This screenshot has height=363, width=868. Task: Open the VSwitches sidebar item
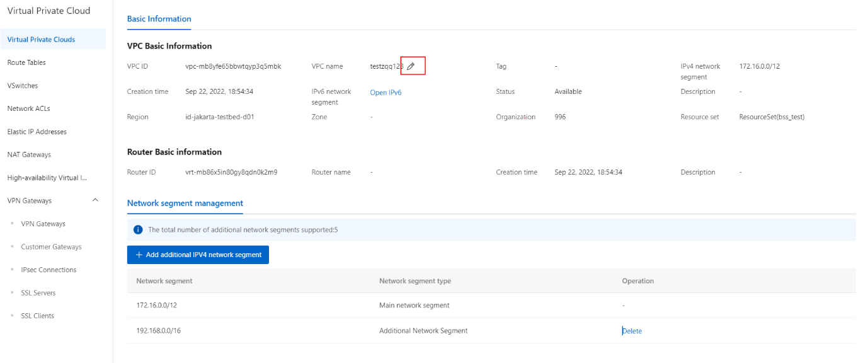pyautogui.click(x=23, y=86)
